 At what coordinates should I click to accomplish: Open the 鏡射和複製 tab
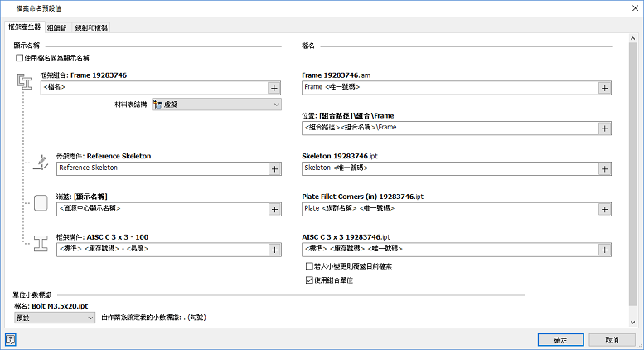coord(91,27)
